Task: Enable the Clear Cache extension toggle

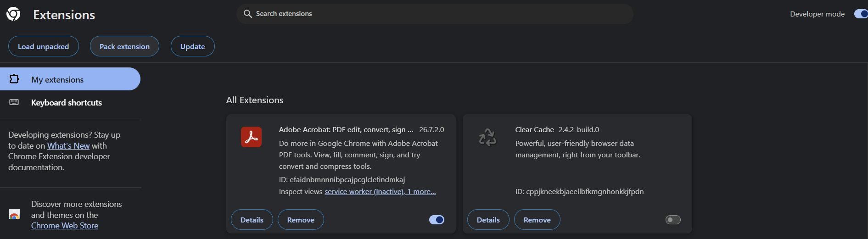Action: tap(673, 220)
